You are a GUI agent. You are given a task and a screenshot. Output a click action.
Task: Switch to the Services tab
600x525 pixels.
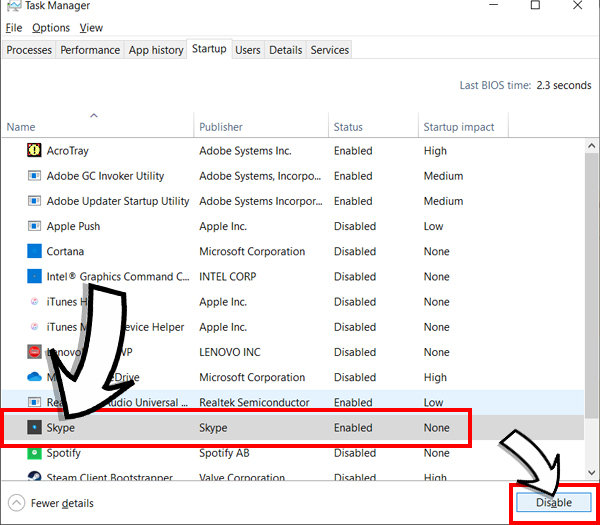tap(329, 50)
